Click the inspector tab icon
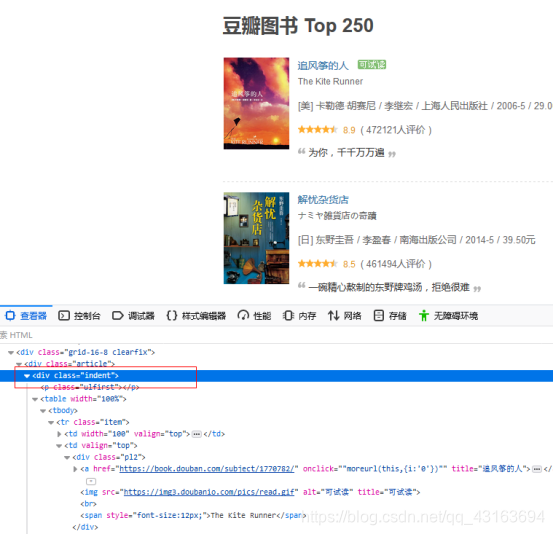This screenshot has height=535, width=554. coord(10,315)
